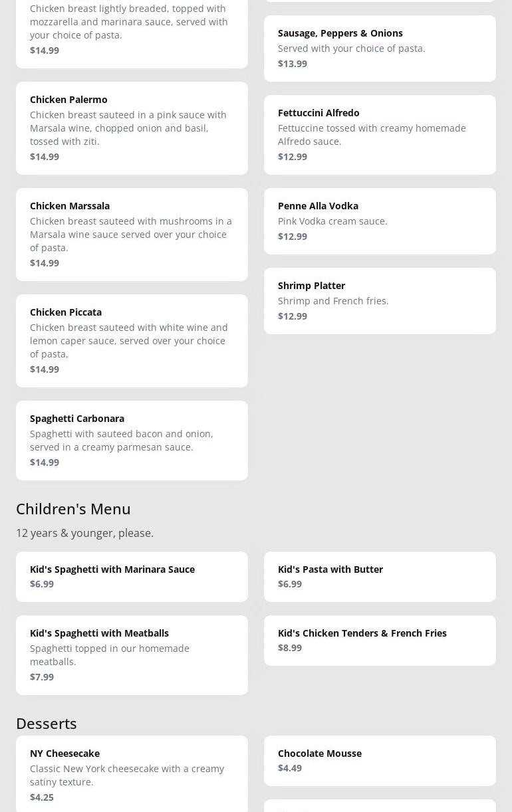
Task: Pick the Penne Alla Vodka dish
Action: pos(380,221)
